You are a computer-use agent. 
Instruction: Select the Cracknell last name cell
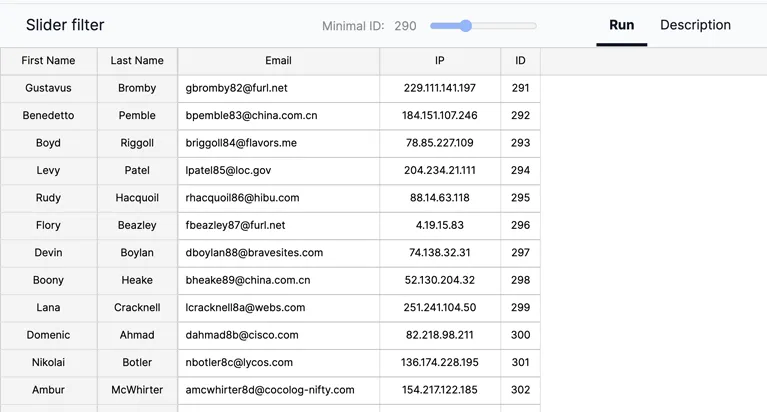(137, 308)
